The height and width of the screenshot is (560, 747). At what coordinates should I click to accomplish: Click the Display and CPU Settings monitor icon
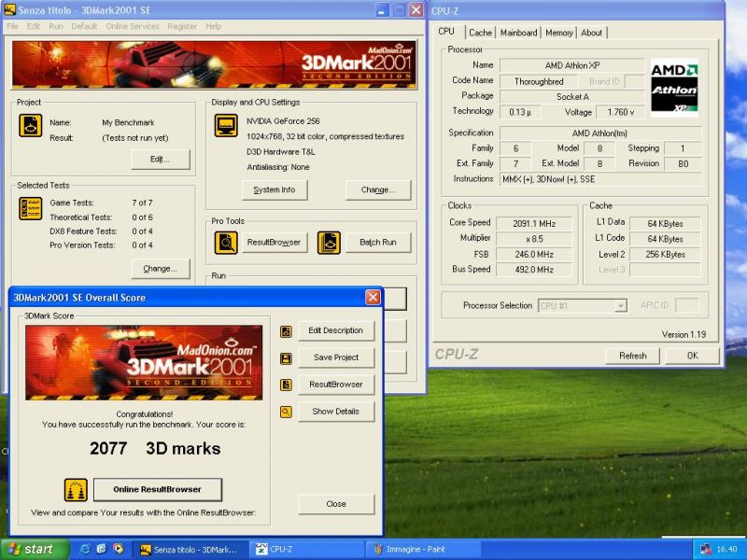(x=226, y=126)
